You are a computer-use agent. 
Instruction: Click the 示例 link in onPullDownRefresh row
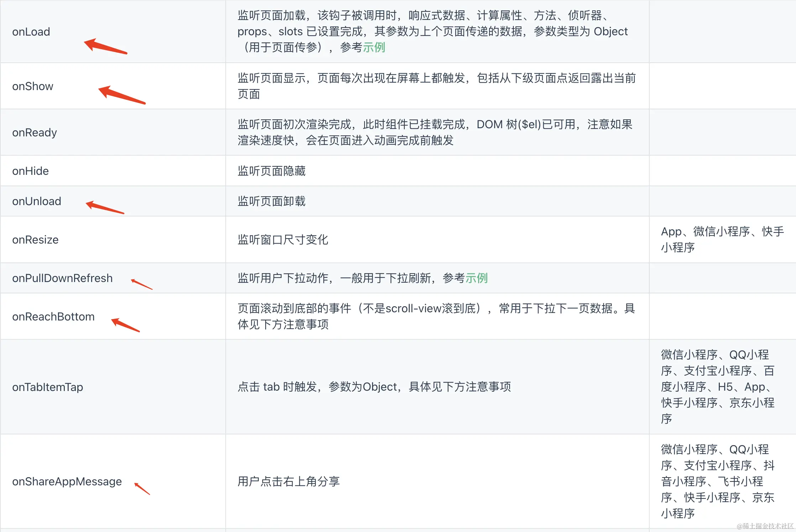(x=476, y=278)
